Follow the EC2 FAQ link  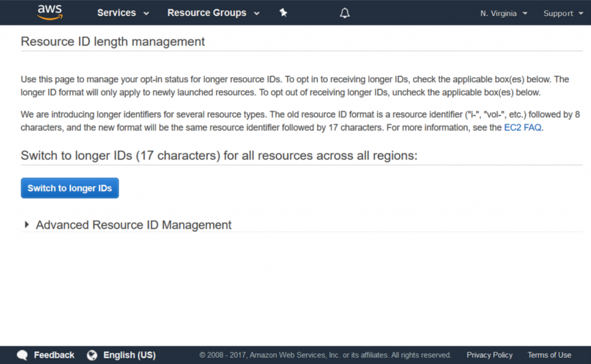[522, 127]
